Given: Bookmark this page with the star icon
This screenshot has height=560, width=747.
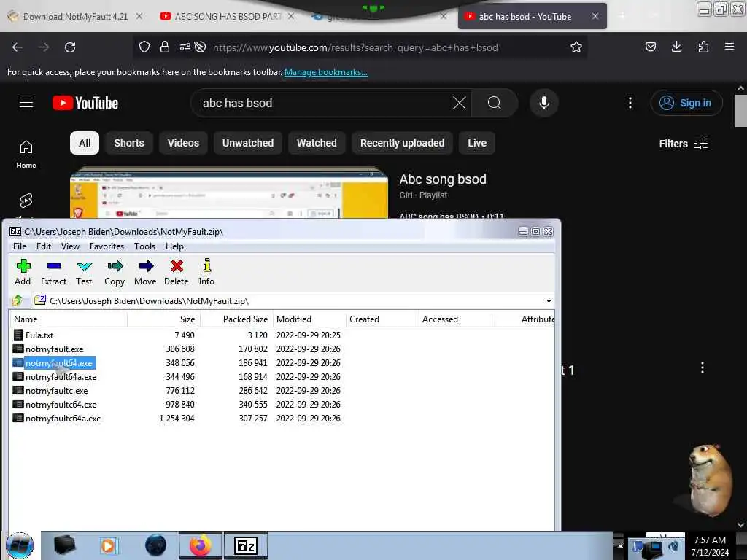Looking at the screenshot, I should tap(576, 47).
